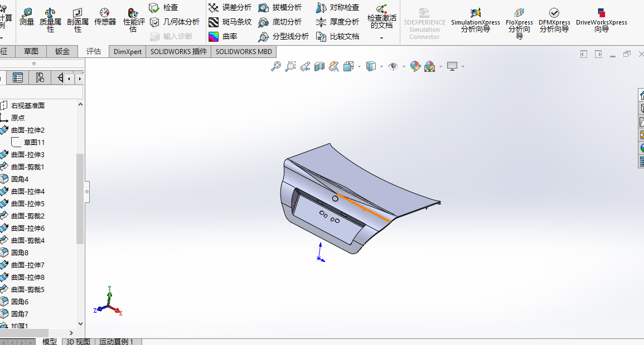
Task: Open the 运动算例 1 motion study tab
Action: 117,342
